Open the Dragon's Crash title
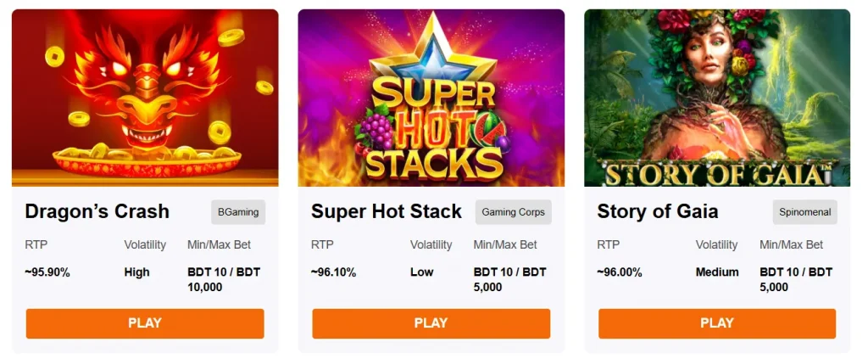The image size is (868, 359). (x=97, y=211)
